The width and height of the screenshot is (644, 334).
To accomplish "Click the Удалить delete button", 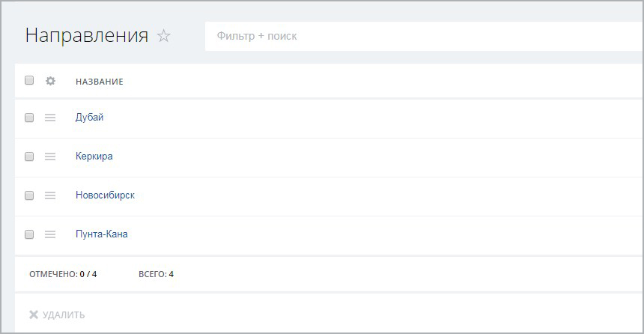I will 63,315.
